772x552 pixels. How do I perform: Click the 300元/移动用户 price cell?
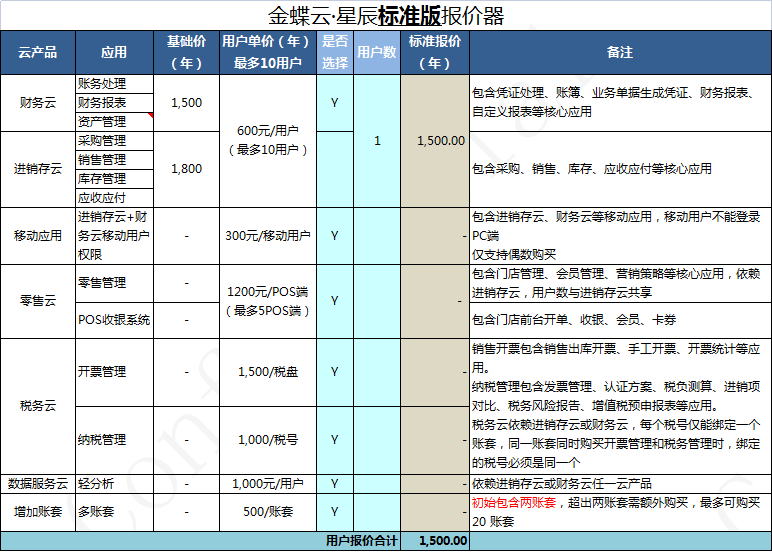(x=268, y=236)
